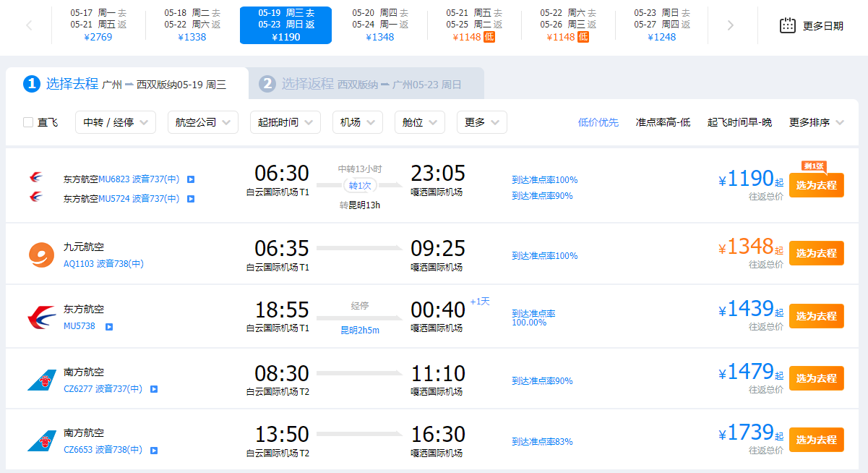Choose ¥1479 flight with 选为去程
The height and width of the screenshot is (473, 868).
pyautogui.click(x=816, y=378)
